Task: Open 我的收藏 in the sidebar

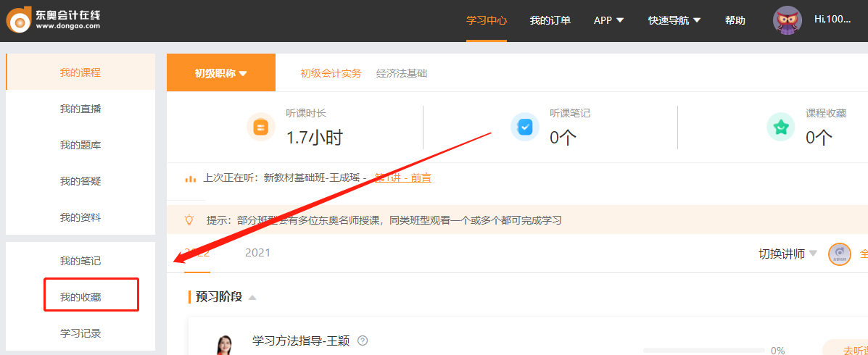Action: pos(80,297)
